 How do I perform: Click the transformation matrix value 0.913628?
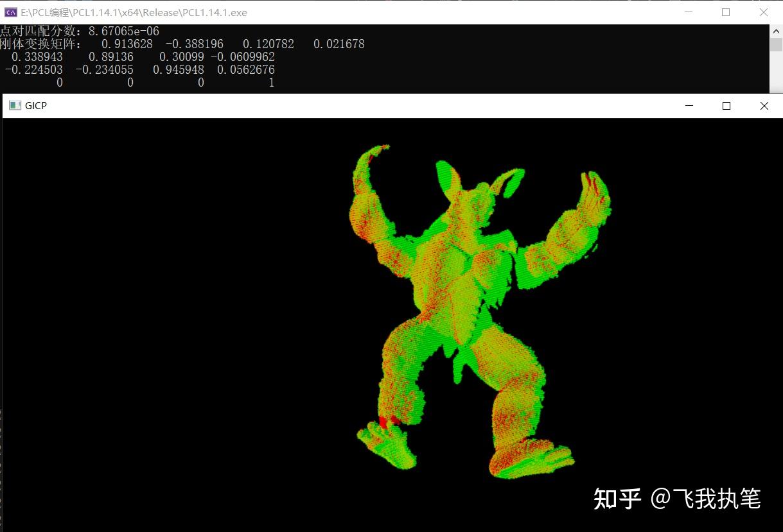[x=126, y=44]
